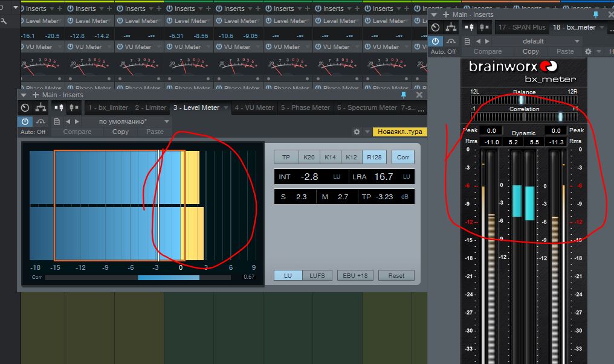
Task: Click the wrench icon on the left edge
Action: tap(4, 21)
